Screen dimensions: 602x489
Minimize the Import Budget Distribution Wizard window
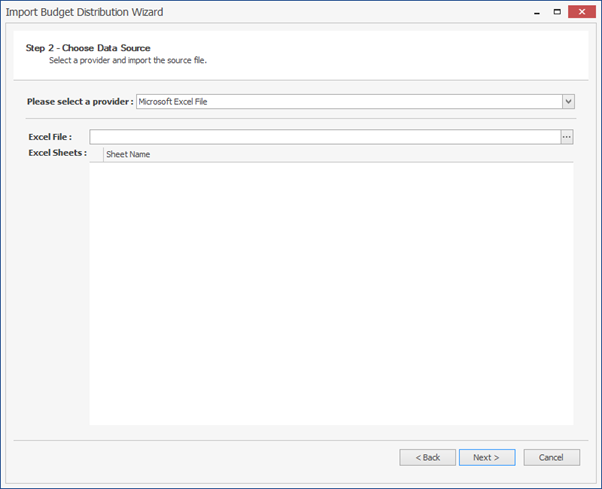(537, 12)
